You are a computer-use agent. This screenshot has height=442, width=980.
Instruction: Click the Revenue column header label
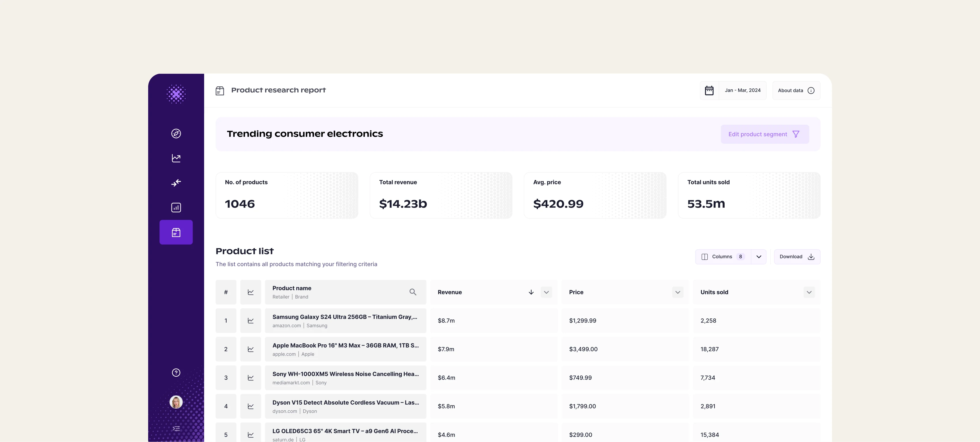[450, 292]
